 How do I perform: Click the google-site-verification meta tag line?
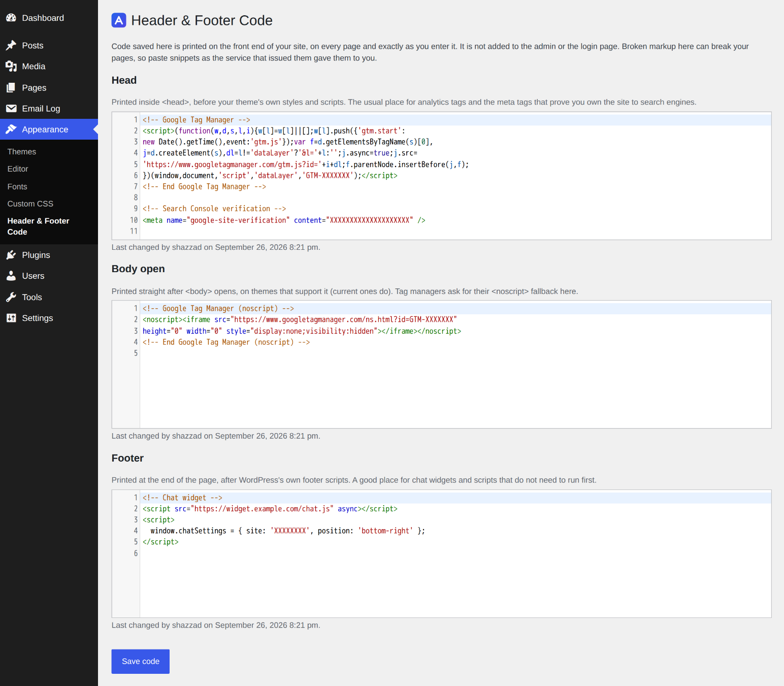point(284,220)
